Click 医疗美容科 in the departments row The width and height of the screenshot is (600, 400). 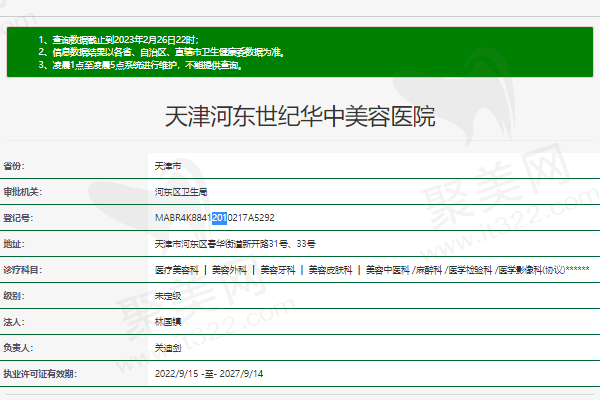pos(176,270)
